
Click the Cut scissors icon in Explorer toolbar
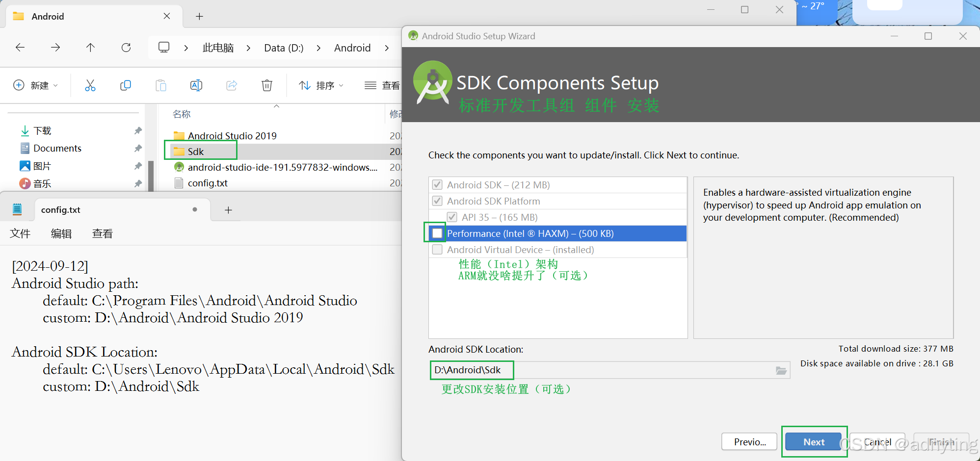90,85
